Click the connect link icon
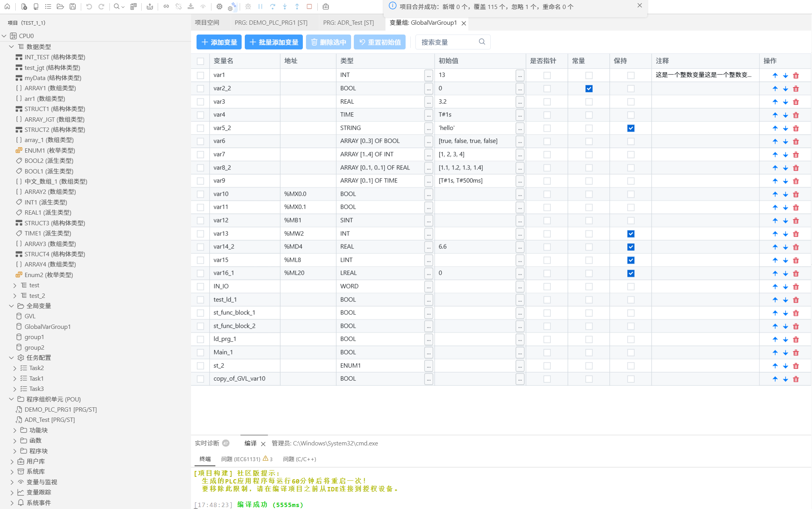 coord(166,7)
